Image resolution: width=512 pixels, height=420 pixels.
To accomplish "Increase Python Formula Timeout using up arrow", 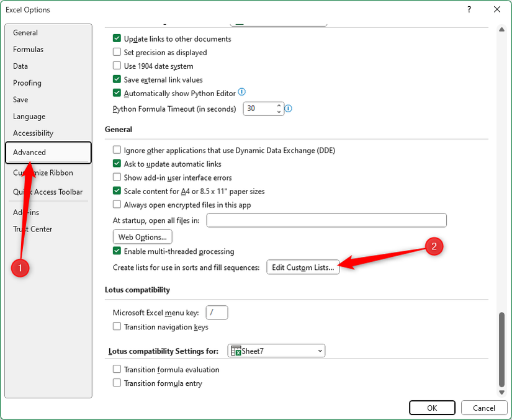I will [279, 105].
